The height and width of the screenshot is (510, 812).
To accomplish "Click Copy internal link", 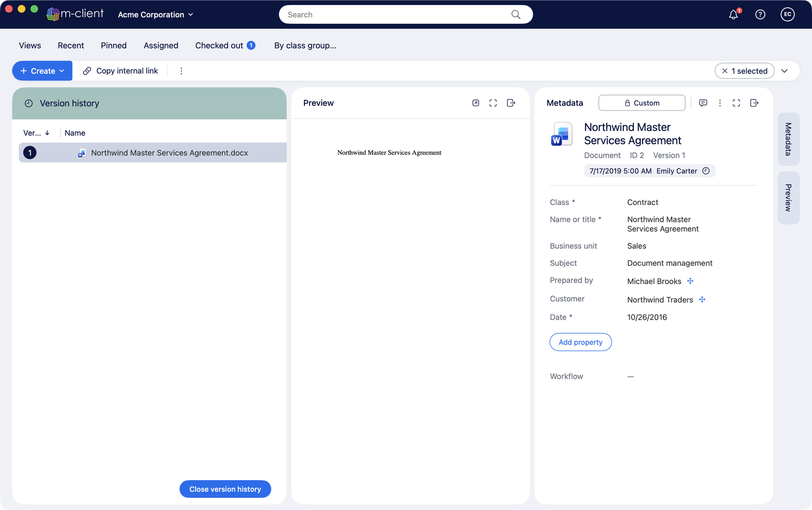I will [x=121, y=71].
